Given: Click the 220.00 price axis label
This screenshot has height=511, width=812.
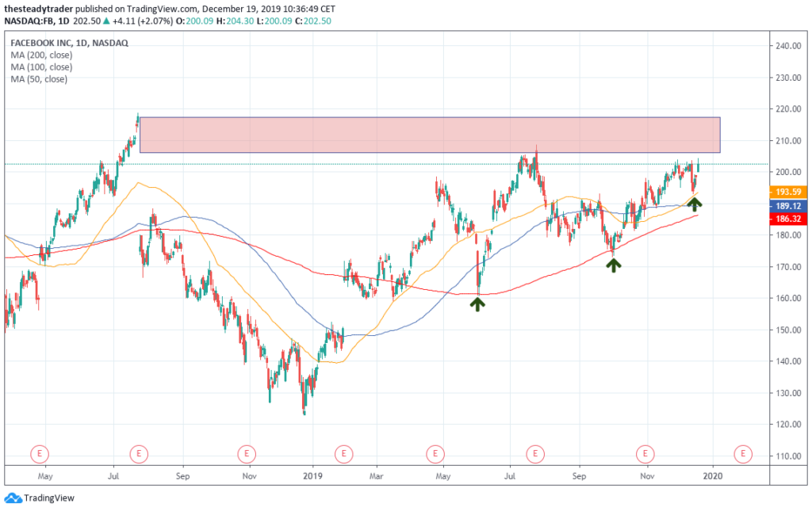Looking at the screenshot, I should 788,109.
